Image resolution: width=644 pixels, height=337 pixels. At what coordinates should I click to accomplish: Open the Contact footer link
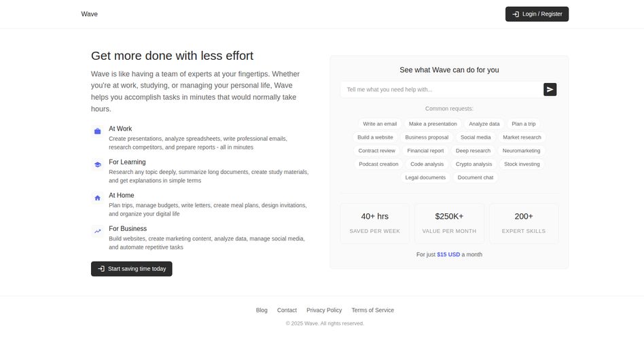pyautogui.click(x=287, y=311)
